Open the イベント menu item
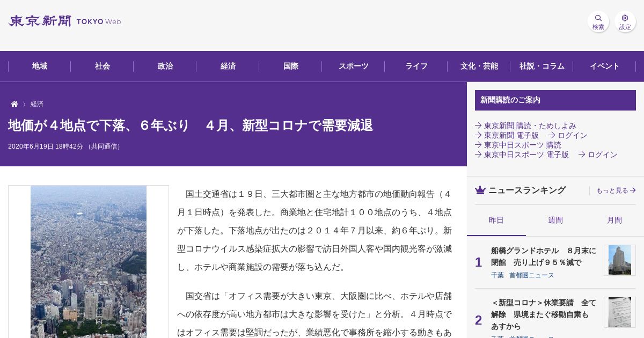This screenshot has width=644, height=338. pos(605,66)
